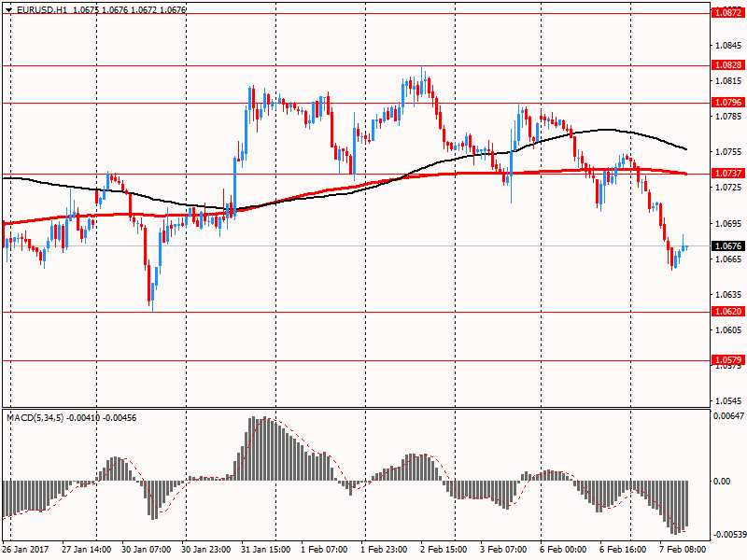Click the 31 Jan 15:00 time label

pos(265,551)
